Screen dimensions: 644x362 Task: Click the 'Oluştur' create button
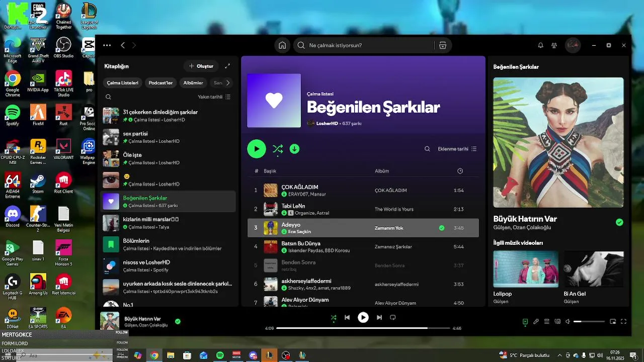click(201, 66)
